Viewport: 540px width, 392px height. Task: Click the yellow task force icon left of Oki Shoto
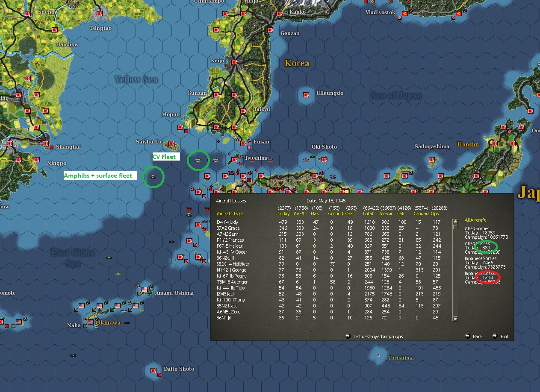click(313, 156)
